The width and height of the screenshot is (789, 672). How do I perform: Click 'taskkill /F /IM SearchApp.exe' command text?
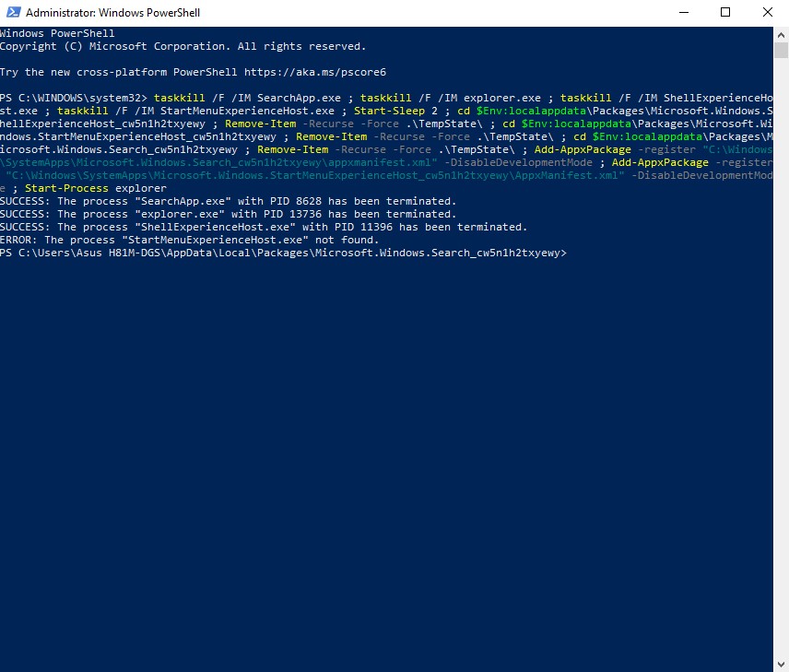point(247,98)
